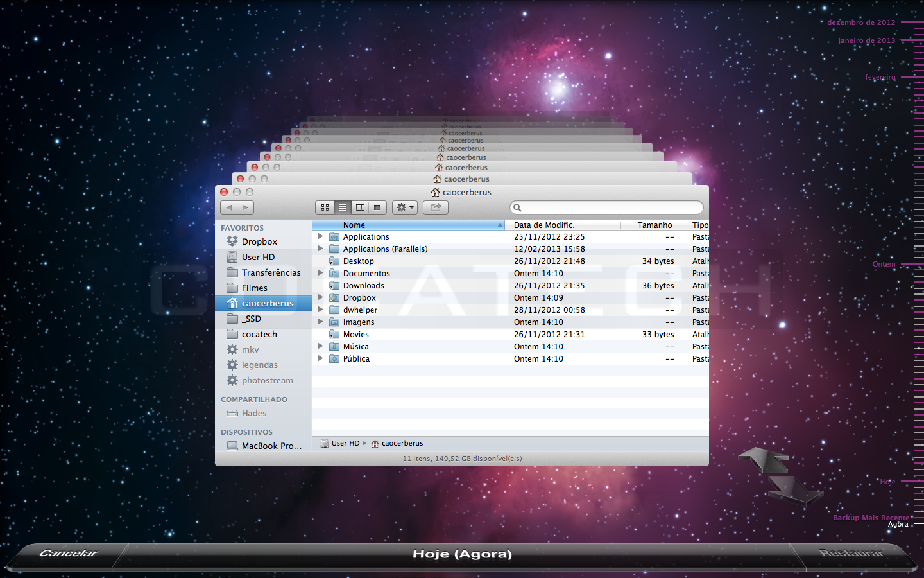Click the janeiro de 2013 timeline label
The image size is (924, 578).
[866, 40]
